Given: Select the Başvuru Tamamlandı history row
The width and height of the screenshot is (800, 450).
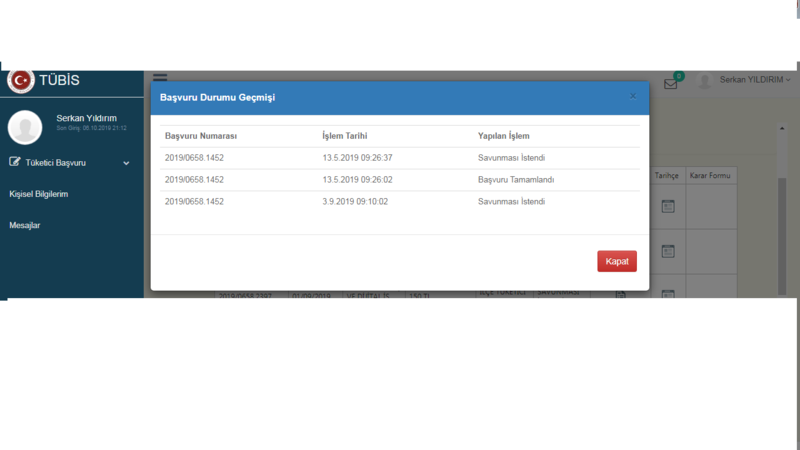Looking at the screenshot, I should 400,180.
